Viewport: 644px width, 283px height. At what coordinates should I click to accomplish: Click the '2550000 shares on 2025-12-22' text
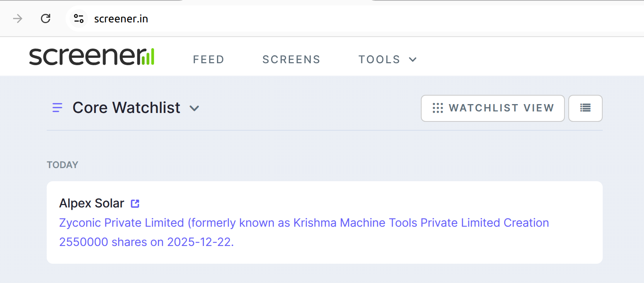146,242
